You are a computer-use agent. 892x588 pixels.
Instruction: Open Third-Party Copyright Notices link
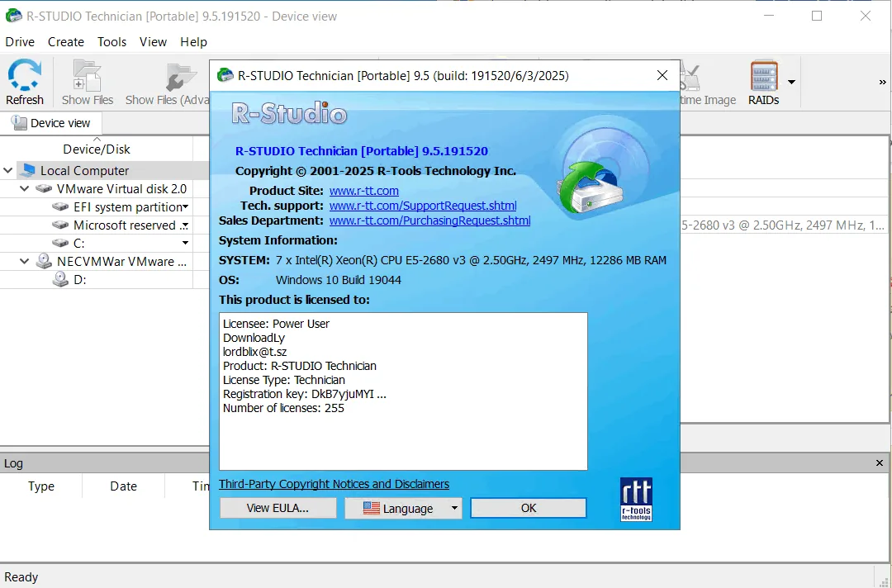(334, 484)
